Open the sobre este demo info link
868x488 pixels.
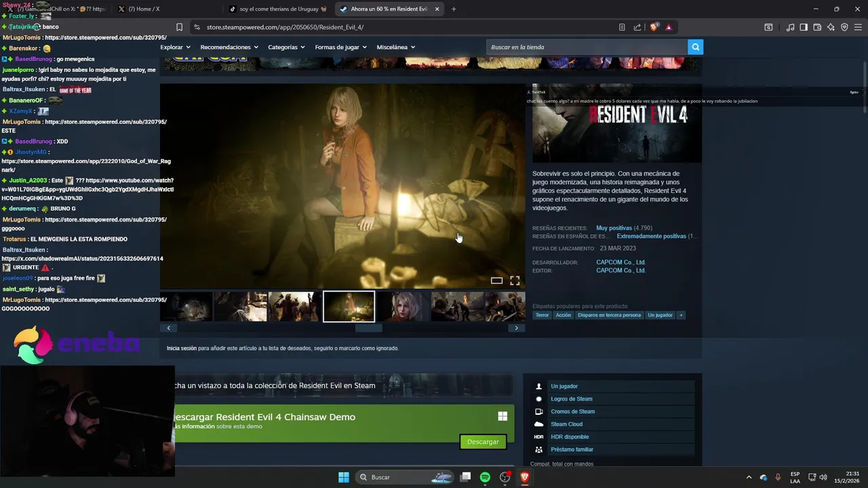pos(239,426)
